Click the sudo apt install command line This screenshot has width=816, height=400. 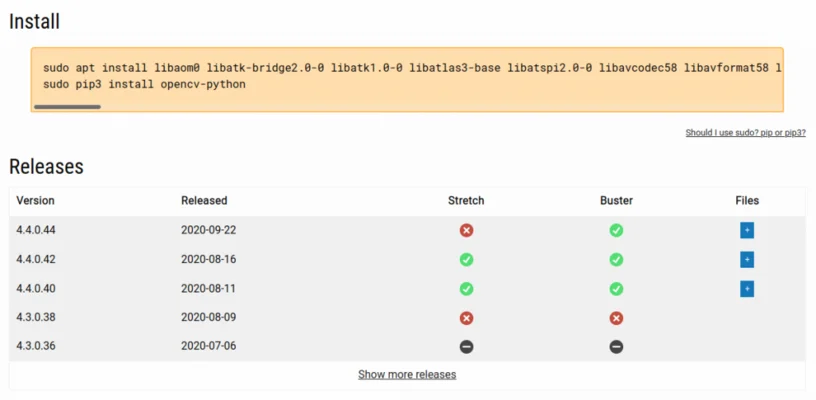[412, 68]
